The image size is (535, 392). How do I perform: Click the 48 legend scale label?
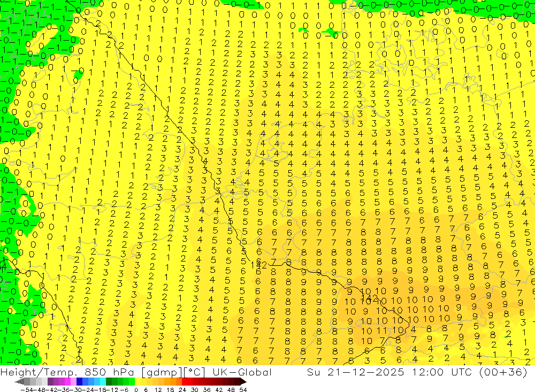click(x=231, y=390)
